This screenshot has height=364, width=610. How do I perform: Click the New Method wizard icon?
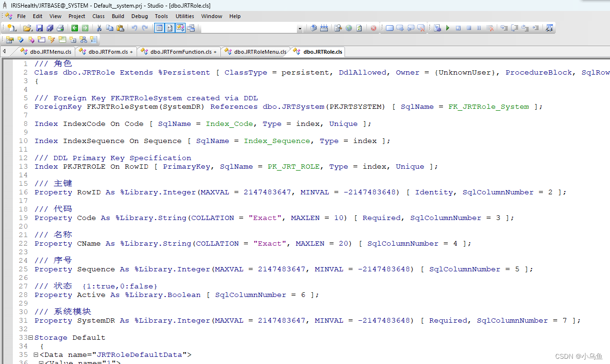click(x=31, y=39)
